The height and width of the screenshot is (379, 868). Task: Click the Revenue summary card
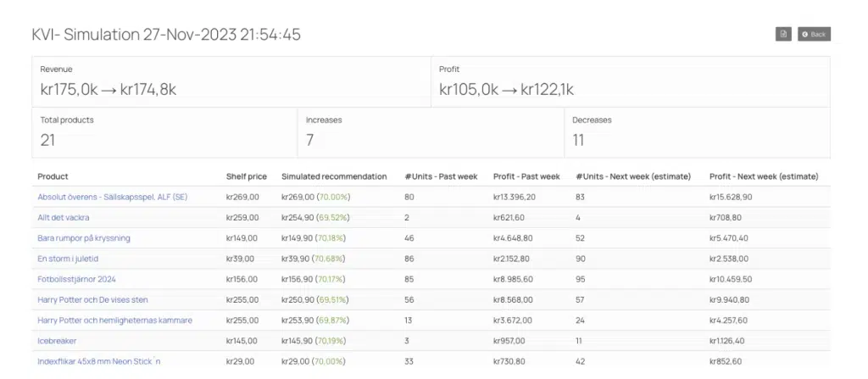pyautogui.click(x=231, y=81)
